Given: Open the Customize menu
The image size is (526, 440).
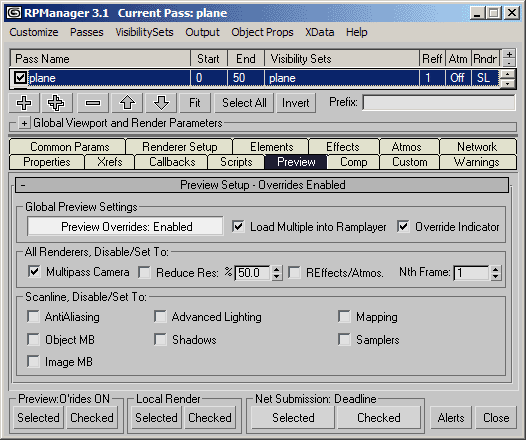Looking at the screenshot, I should coord(34,32).
